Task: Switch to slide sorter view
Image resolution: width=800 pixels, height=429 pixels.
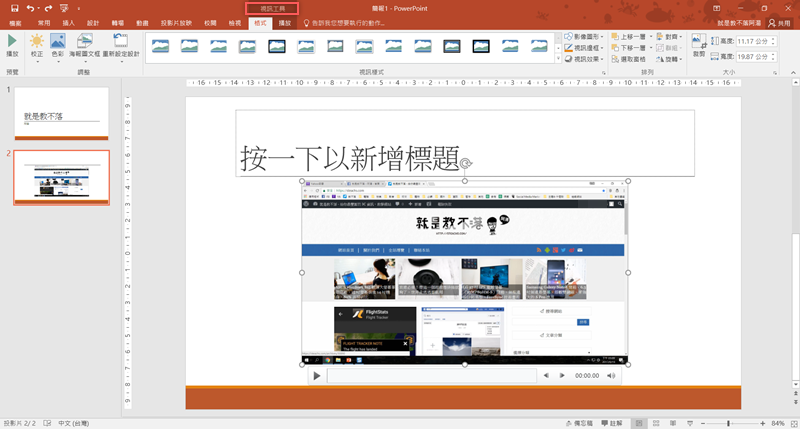Action: pos(656,423)
